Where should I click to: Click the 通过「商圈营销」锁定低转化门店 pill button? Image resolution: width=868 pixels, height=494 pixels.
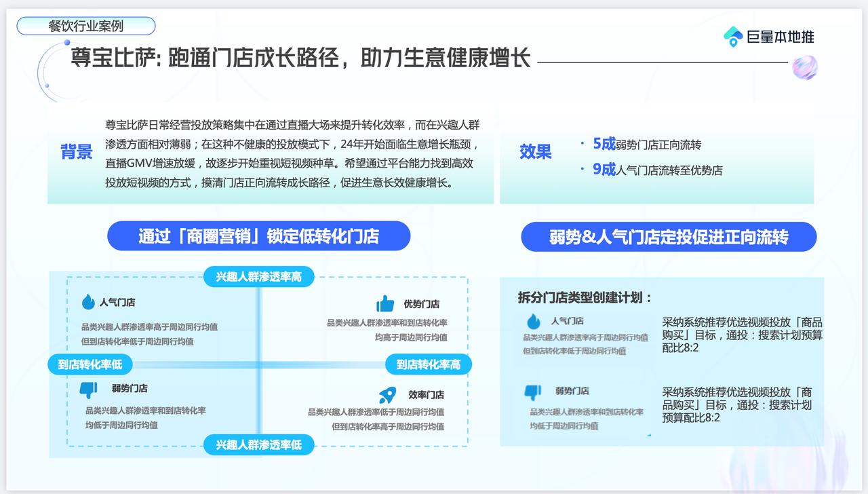click(258, 236)
